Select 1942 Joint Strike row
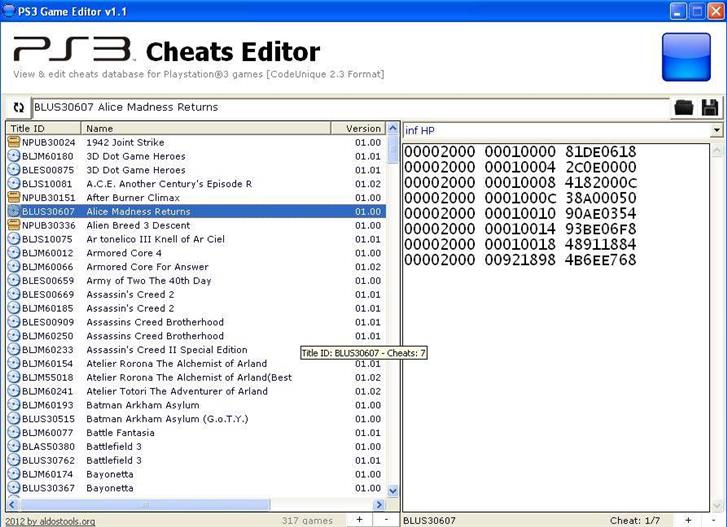Image resolution: width=727 pixels, height=527 pixels. (x=196, y=142)
